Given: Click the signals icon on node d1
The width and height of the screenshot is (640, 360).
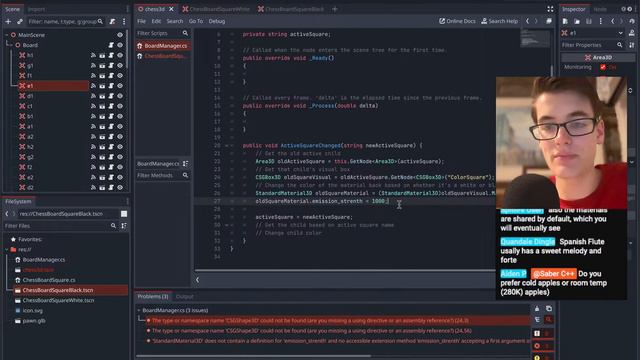Looking at the screenshot, I should 93,96.
